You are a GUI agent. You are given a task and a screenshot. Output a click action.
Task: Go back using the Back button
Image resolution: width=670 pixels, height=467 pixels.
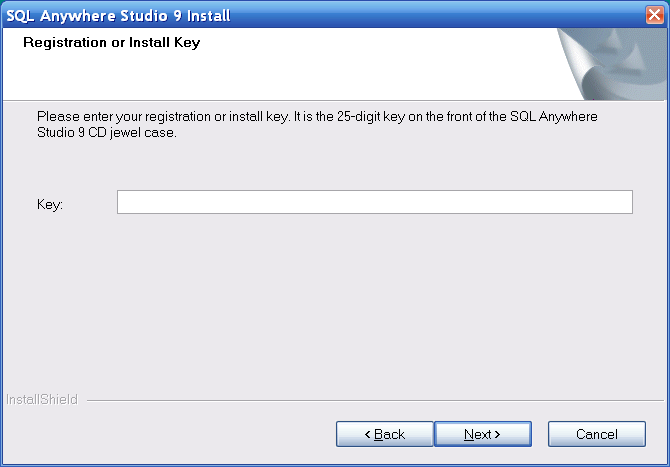(x=384, y=434)
